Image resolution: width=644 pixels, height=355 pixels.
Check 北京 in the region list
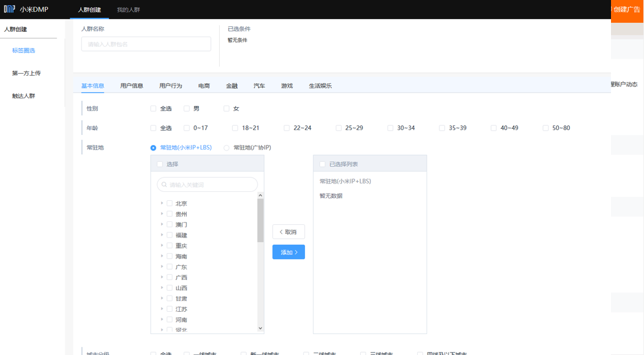click(x=170, y=203)
